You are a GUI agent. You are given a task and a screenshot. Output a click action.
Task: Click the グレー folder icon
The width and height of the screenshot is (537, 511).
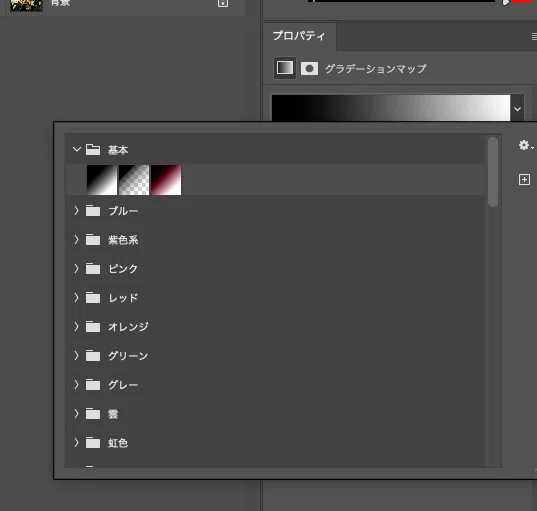pyautogui.click(x=93, y=385)
